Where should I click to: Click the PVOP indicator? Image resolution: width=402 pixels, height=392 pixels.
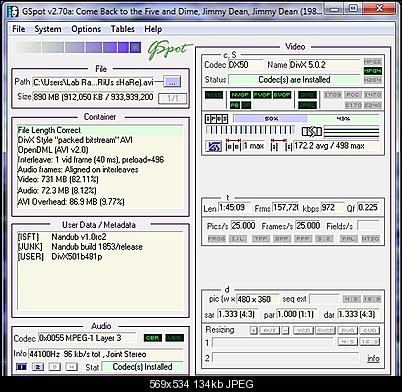point(262,95)
